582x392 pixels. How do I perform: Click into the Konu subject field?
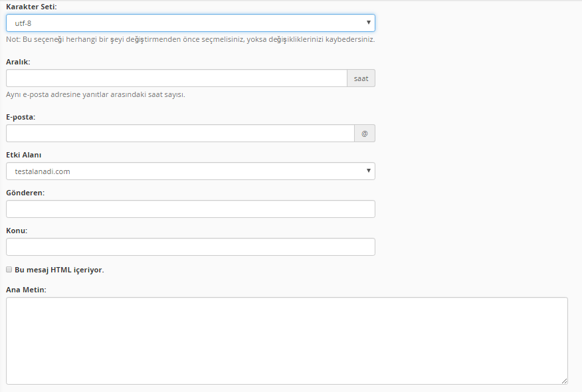point(190,247)
